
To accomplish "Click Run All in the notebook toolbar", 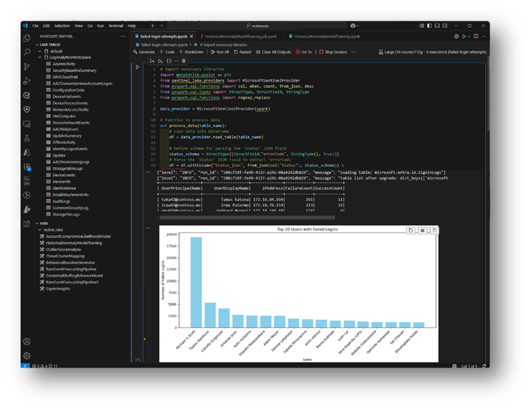I will tap(220, 52).
